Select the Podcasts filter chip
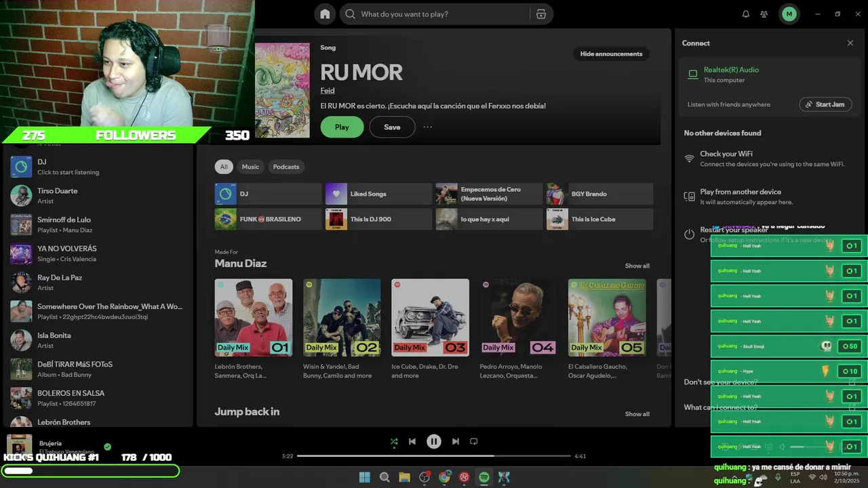Viewport: 868px width, 488px height. click(x=286, y=167)
